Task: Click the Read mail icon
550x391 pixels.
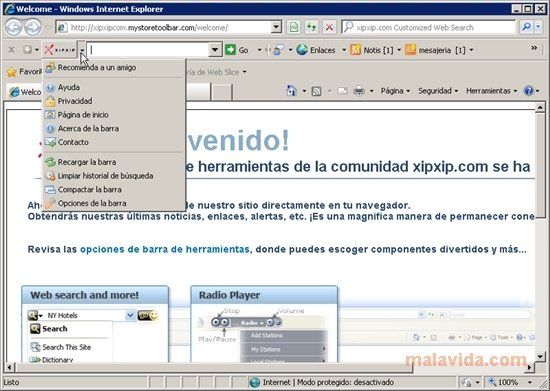Action: point(342,91)
